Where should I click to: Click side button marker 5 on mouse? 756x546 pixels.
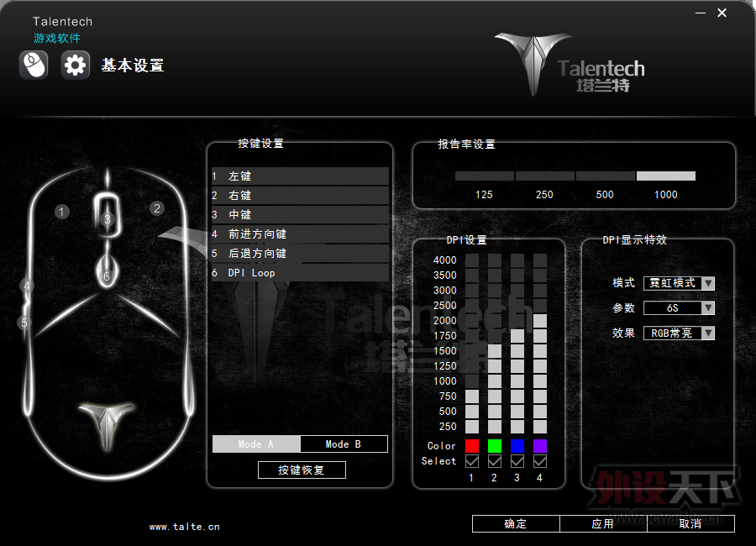(24, 323)
